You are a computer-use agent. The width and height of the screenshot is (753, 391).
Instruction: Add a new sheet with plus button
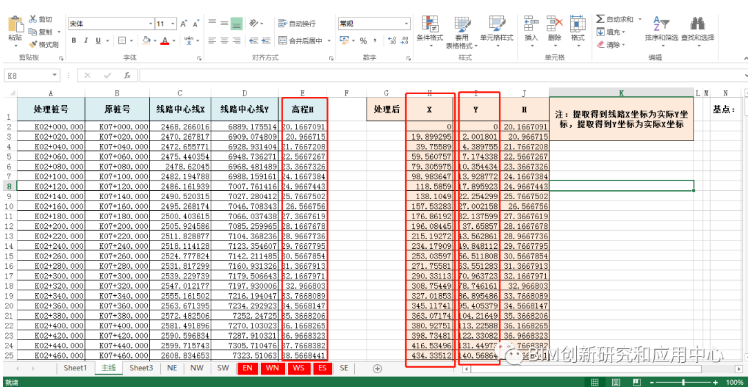coord(377,368)
